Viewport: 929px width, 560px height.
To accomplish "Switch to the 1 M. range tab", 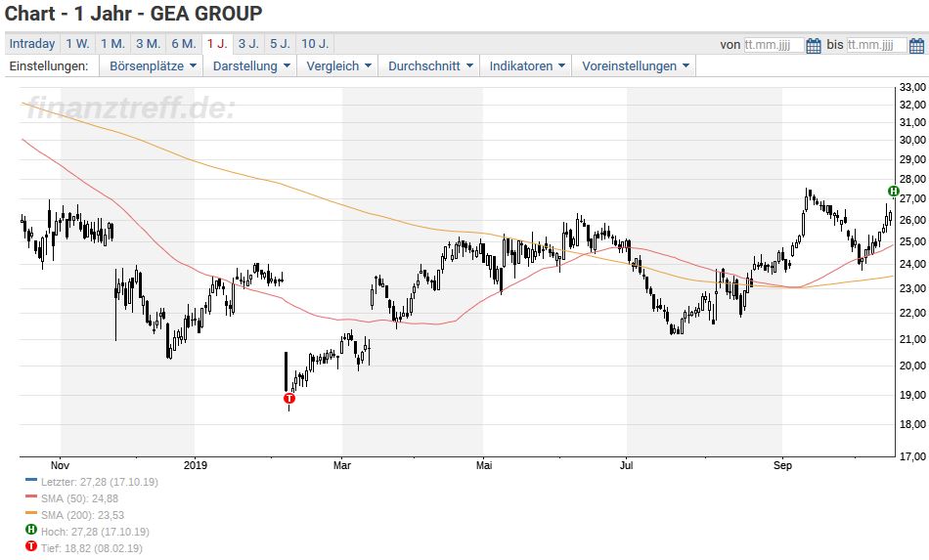I will tap(112, 44).
